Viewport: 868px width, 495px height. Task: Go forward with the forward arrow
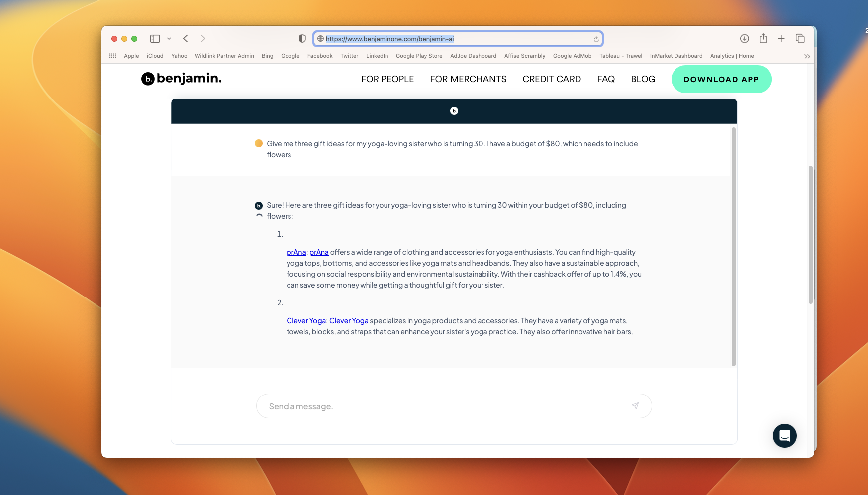tap(203, 39)
